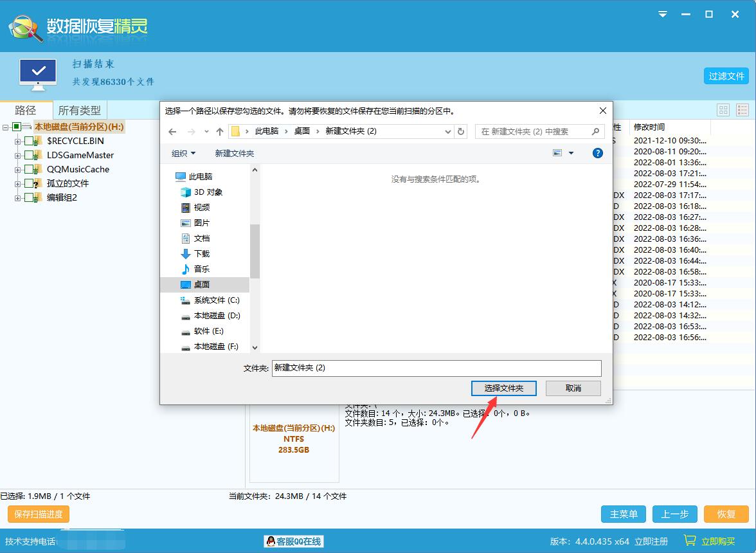Expand the $RECYCLE.BIN tree node
The height and width of the screenshot is (553, 756).
[x=17, y=141]
